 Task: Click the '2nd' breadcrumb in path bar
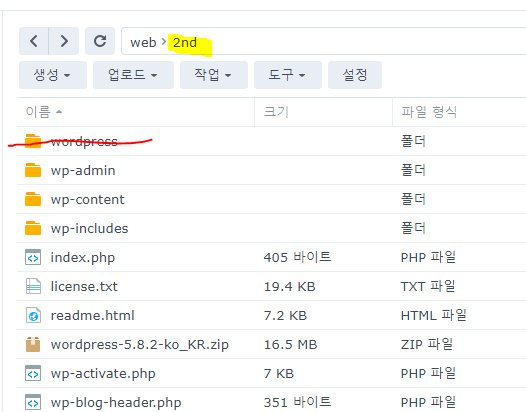click(x=185, y=43)
